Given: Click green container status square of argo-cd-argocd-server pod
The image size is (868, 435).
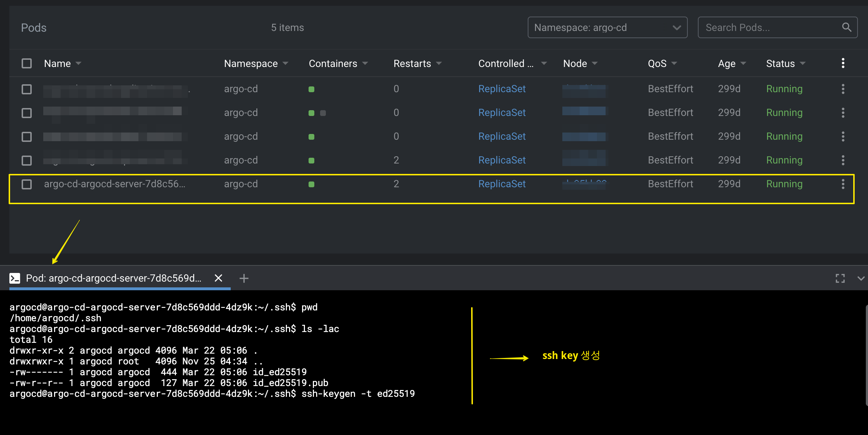Looking at the screenshot, I should [x=311, y=184].
